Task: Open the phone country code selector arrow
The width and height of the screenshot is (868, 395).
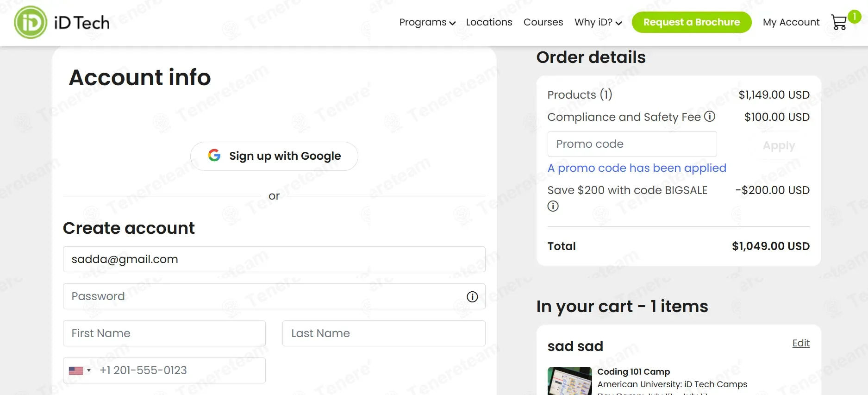Action: [89, 370]
